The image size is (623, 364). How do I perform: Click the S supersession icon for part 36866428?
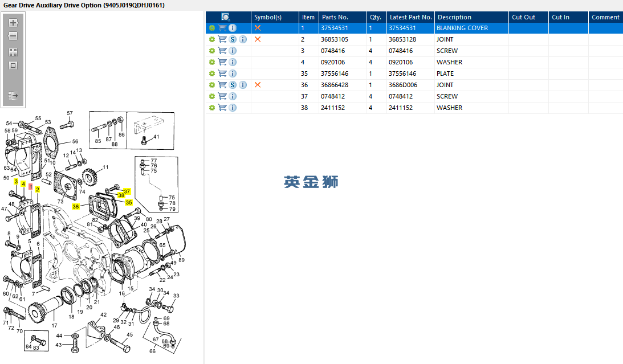(x=233, y=85)
